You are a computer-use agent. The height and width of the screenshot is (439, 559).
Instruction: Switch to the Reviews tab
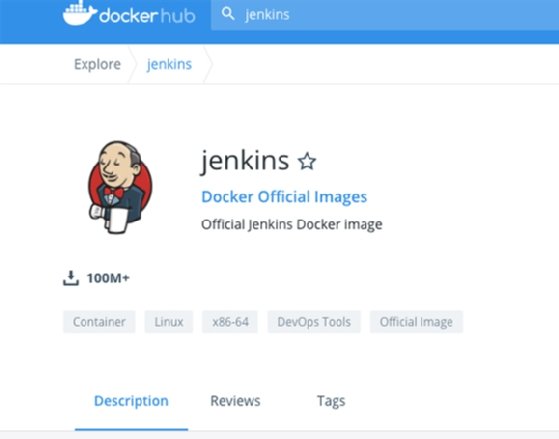(x=235, y=401)
